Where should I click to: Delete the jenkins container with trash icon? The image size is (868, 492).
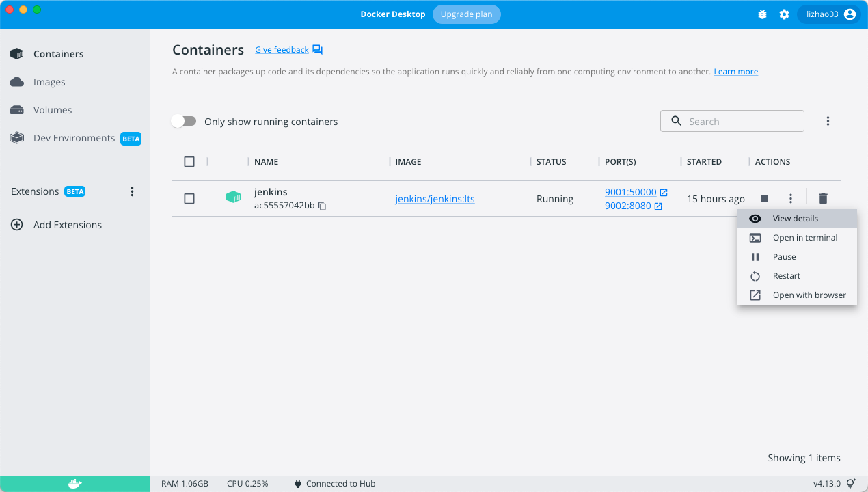coord(824,199)
